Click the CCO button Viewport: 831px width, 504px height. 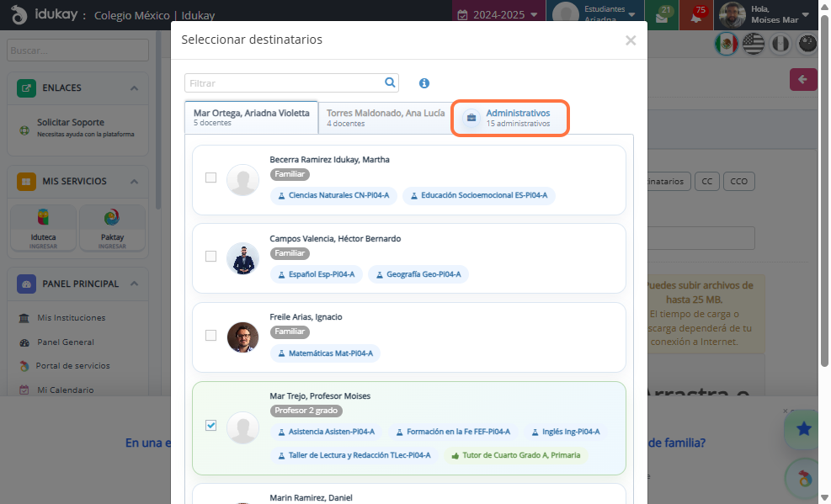coord(738,181)
